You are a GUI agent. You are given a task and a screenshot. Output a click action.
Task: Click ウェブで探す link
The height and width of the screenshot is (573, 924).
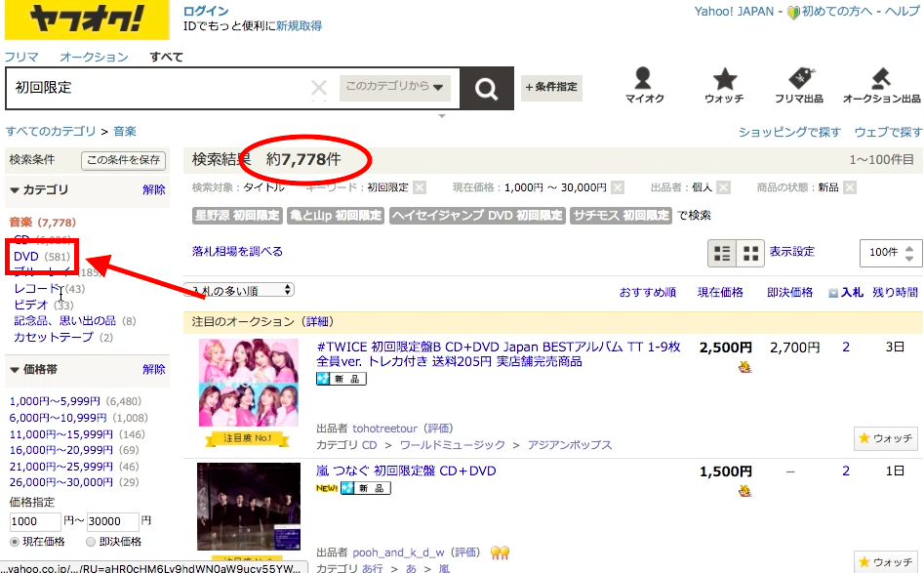(x=888, y=132)
